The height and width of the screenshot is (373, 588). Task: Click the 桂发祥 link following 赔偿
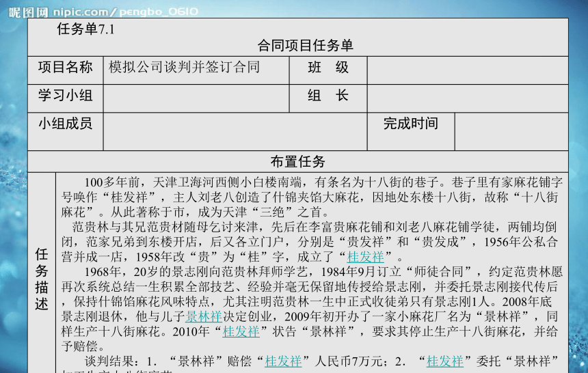coord(283,361)
